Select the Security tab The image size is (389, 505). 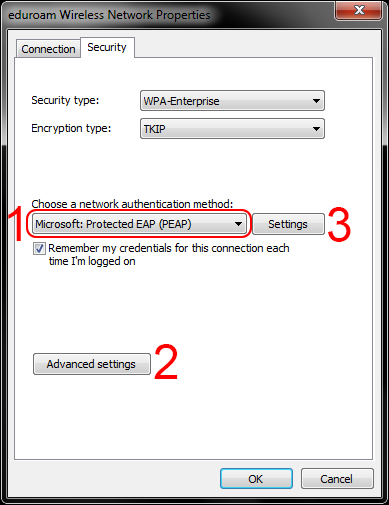click(107, 47)
